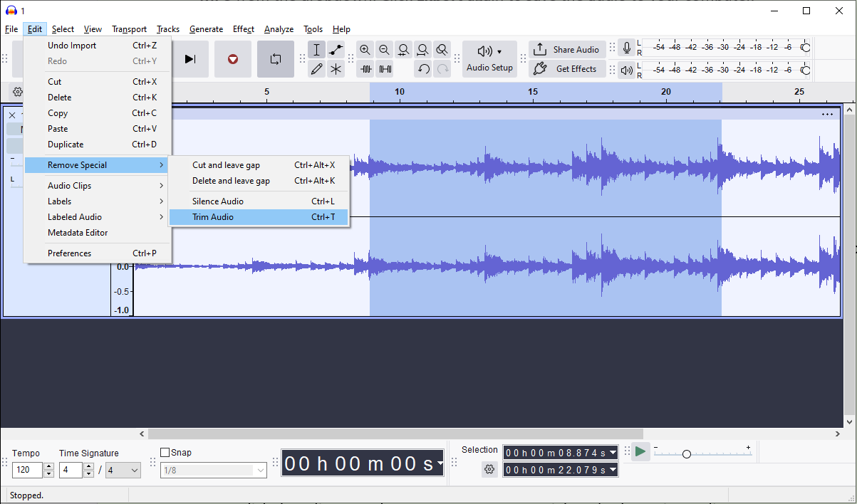
Task: Click the Silence Audio Selection icon
Action: click(385, 68)
